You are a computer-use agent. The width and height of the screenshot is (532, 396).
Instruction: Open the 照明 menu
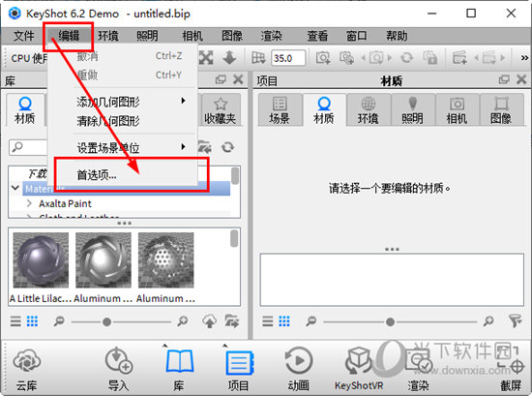(x=148, y=36)
